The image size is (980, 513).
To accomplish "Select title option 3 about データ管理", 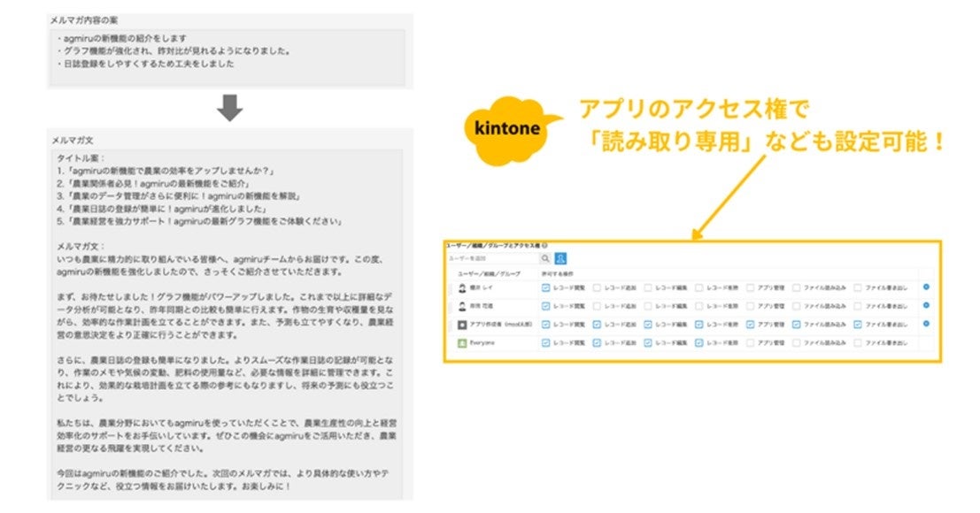I will pos(180,196).
